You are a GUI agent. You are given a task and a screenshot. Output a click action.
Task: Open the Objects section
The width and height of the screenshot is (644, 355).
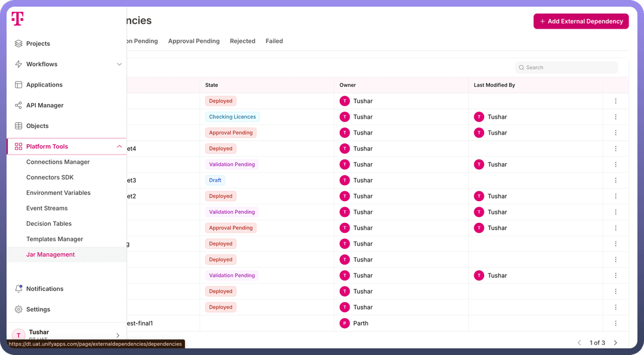(x=38, y=126)
